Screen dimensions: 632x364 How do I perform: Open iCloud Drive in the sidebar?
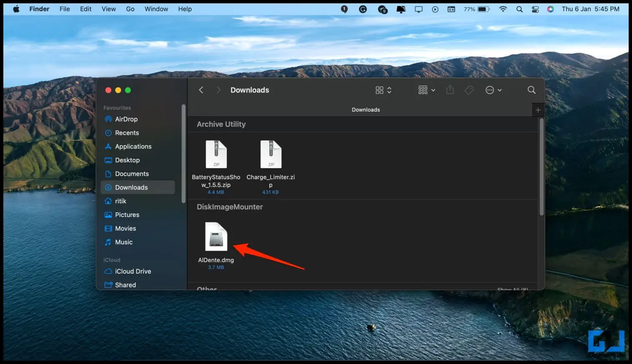(x=138, y=271)
